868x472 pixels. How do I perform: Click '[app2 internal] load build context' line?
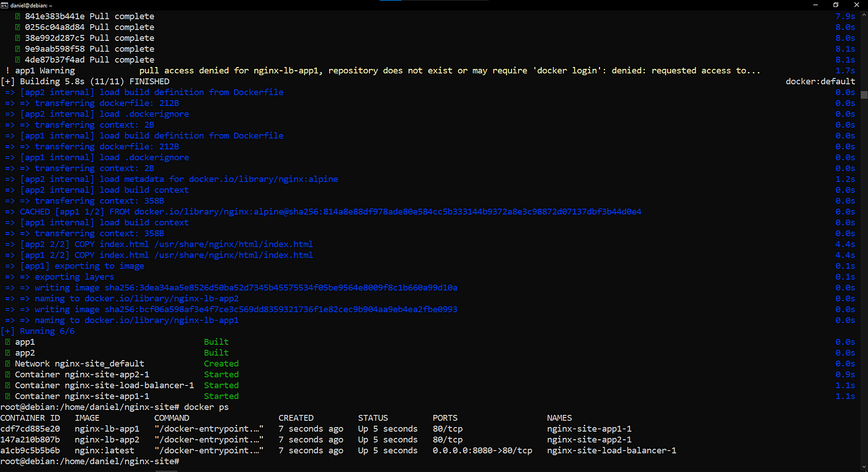click(97, 190)
